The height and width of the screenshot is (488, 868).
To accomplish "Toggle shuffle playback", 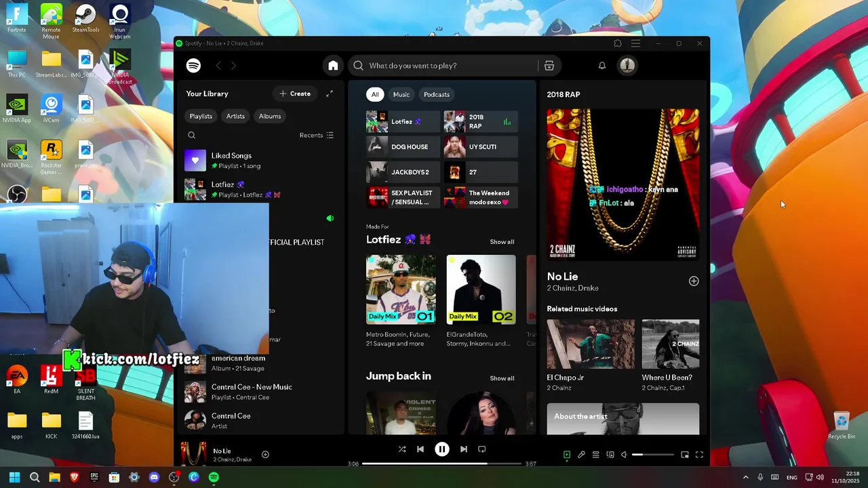I will (402, 449).
